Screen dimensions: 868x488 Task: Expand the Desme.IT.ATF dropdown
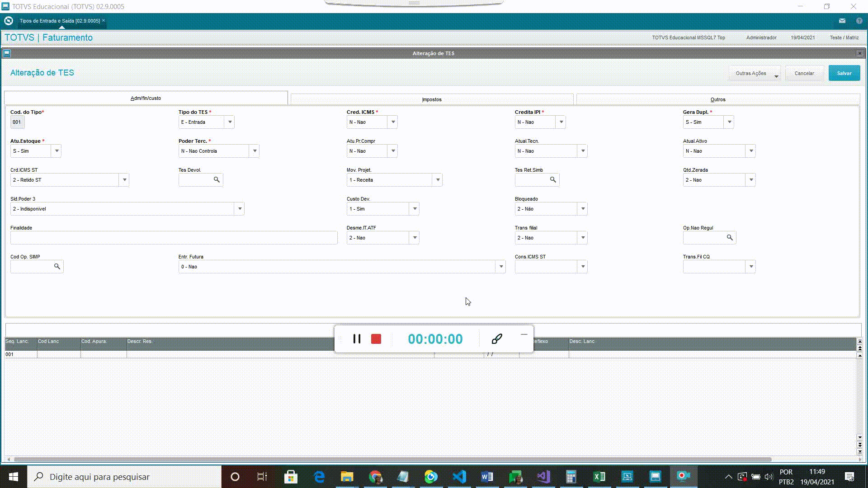[415, 238]
